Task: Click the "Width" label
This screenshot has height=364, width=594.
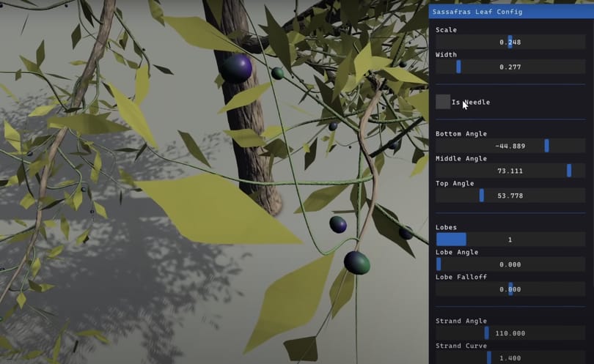Action: pos(447,55)
